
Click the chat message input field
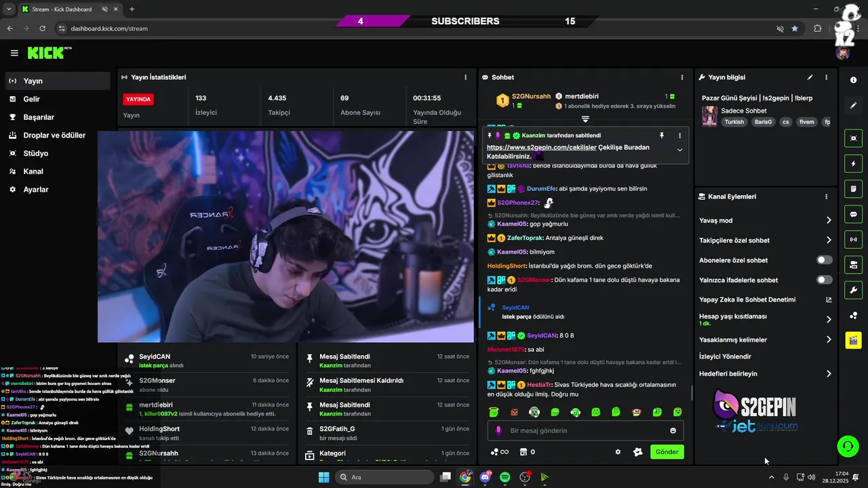coord(585,430)
